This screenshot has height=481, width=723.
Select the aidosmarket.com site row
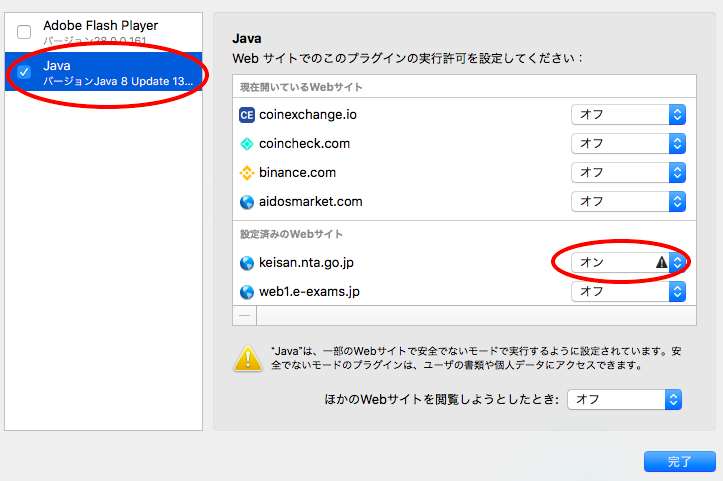(464, 202)
